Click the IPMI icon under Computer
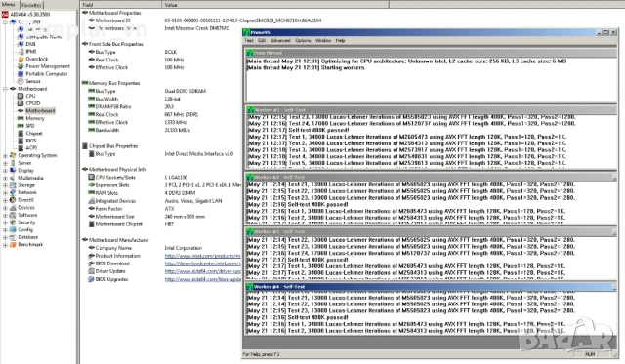Image resolution: width=625 pixels, height=364 pixels. pos(21,52)
